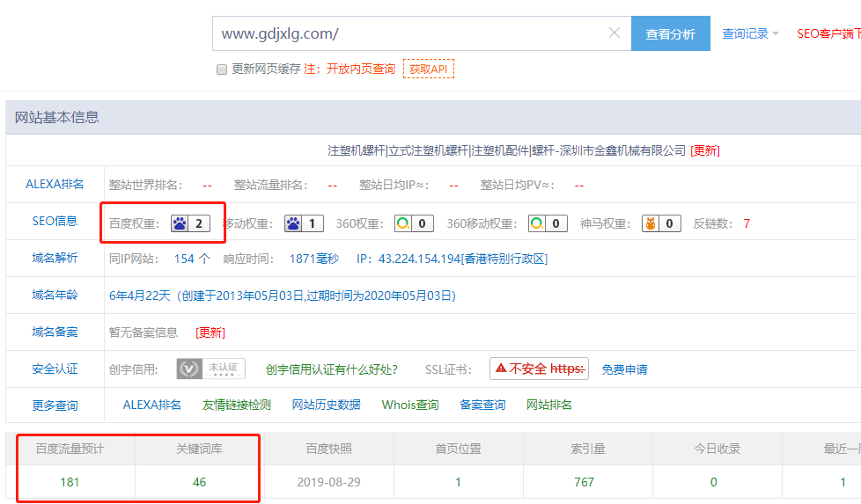
Task: Click the Shenma weight icon
Action: (651, 223)
